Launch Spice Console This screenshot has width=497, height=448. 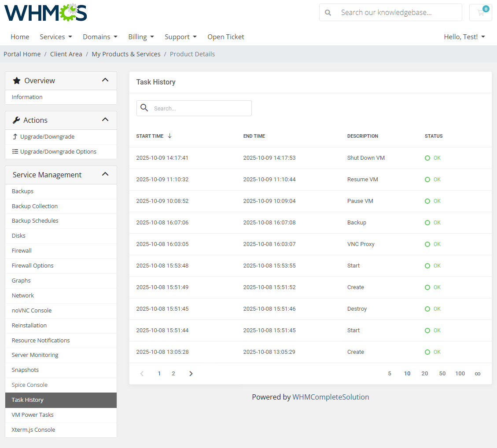[x=61, y=385]
